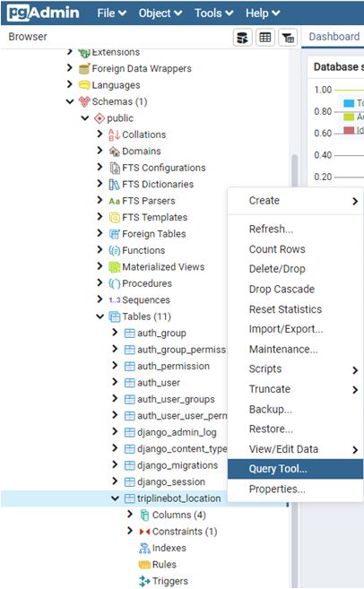Image resolution: width=364 pixels, height=589 pixels.
Task: Open the Object menu
Action: (x=160, y=13)
